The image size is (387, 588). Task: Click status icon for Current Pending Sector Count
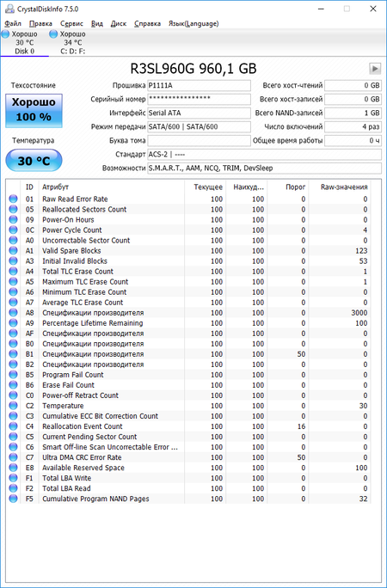point(14,437)
